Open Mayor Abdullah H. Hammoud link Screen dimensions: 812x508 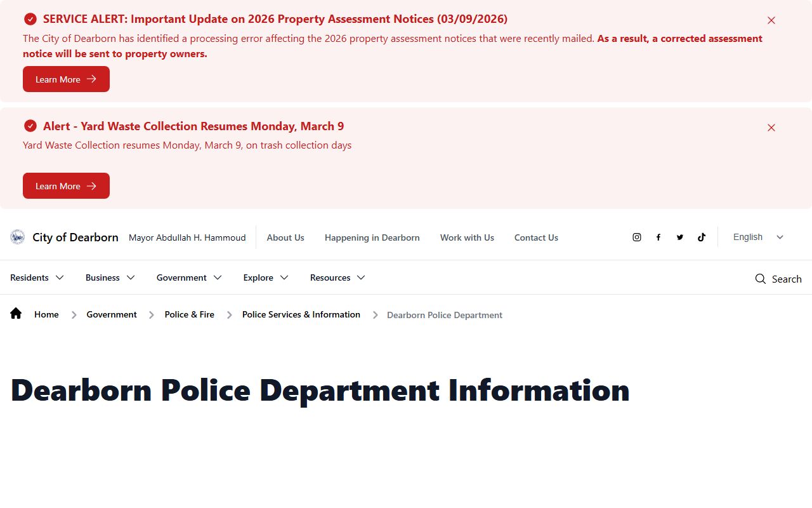pyautogui.click(x=187, y=237)
